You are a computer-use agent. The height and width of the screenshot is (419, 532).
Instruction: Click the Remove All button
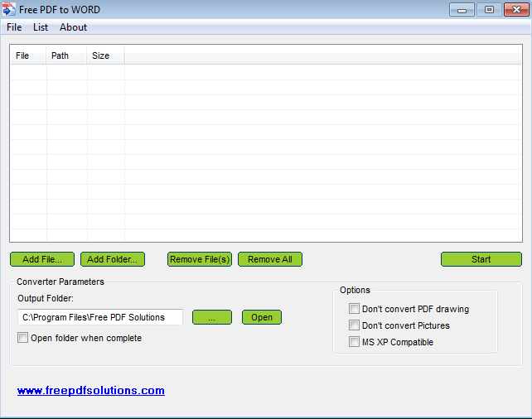(x=270, y=259)
